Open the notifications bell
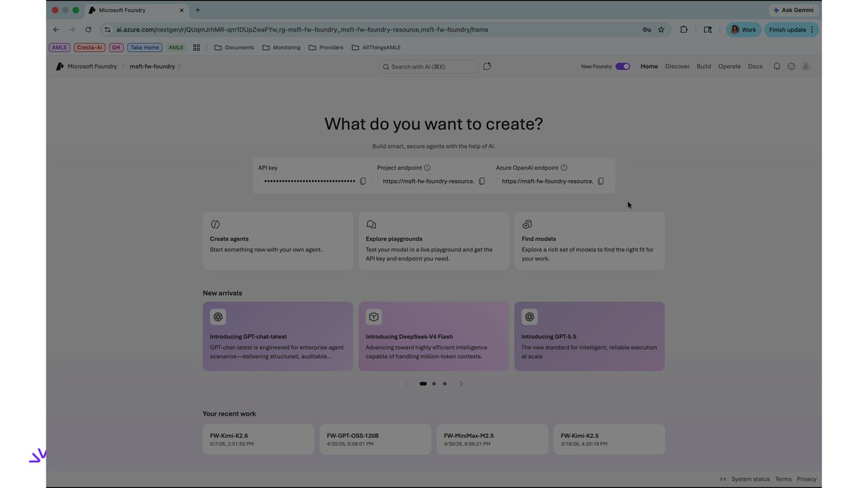Screen dimensions: 868x488 click(x=776, y=66)
